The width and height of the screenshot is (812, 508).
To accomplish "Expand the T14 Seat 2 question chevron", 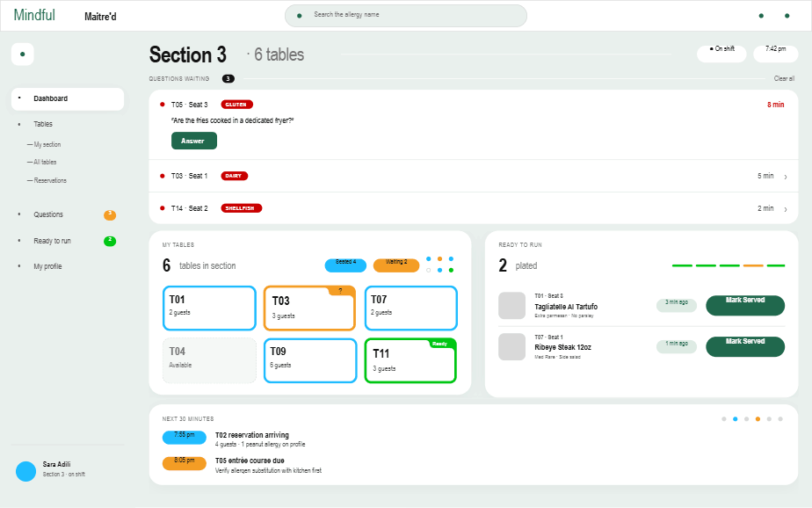I will click(x=786, y=209).
